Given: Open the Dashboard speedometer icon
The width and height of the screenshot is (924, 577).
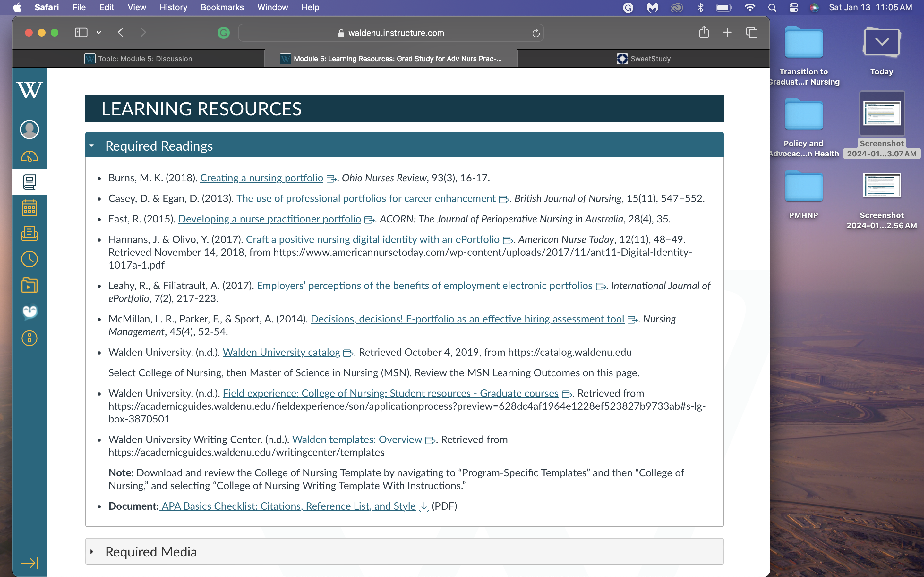Looking at the screenshot, I should point(30,156).
